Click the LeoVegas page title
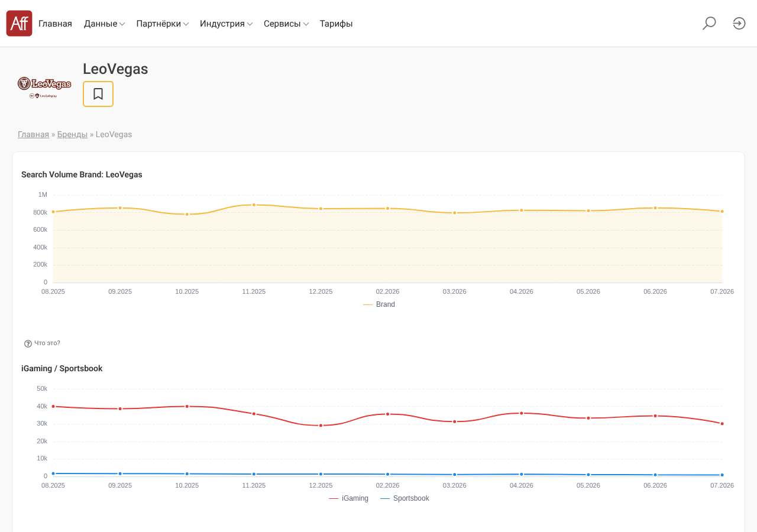This screenshot has width=757, height=532. pos(115,69)
